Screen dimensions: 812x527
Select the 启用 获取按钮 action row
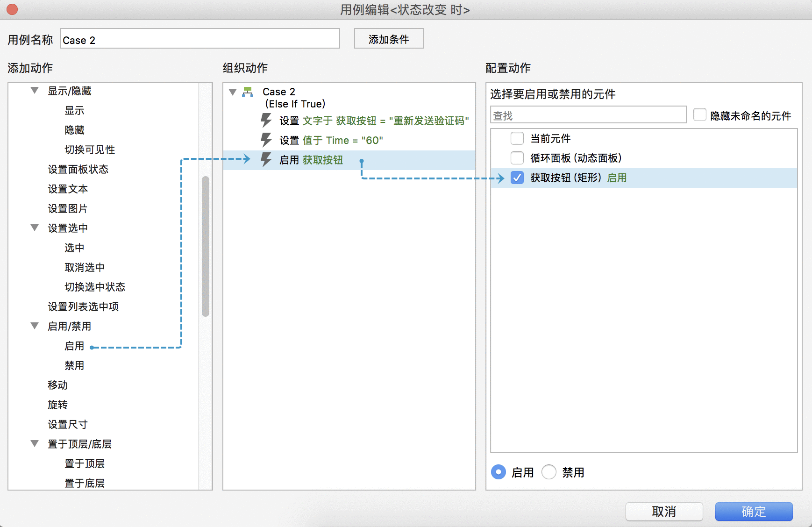point(349,160)
